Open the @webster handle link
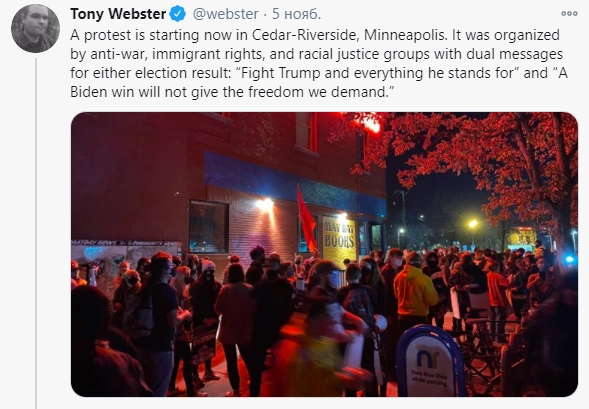Viewport: 589px width, 409px height. click(225, 14)
